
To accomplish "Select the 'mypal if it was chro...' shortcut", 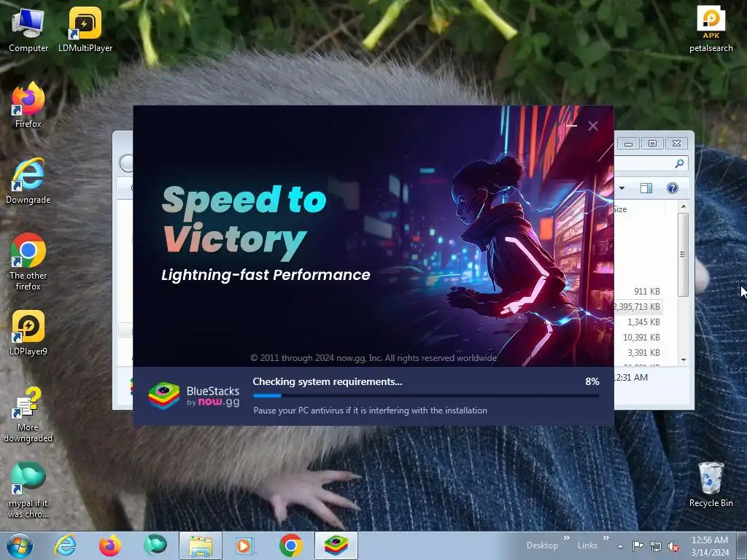I will click(x=28, y=490).
